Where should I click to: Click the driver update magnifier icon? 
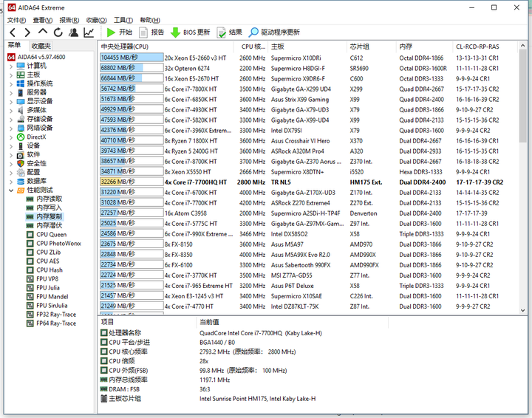[x=253, y=32]
